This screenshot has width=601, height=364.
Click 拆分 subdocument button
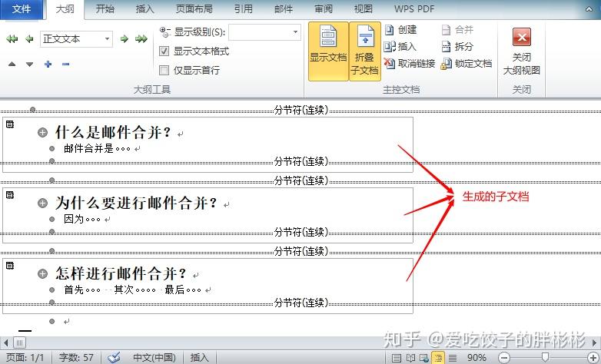(457, 47)
